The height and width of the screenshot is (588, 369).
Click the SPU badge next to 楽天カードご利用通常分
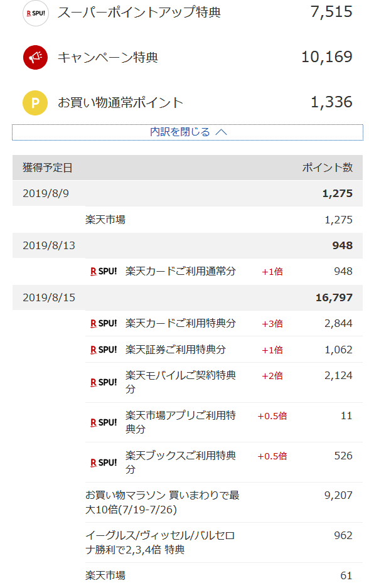tap(104, 271)
